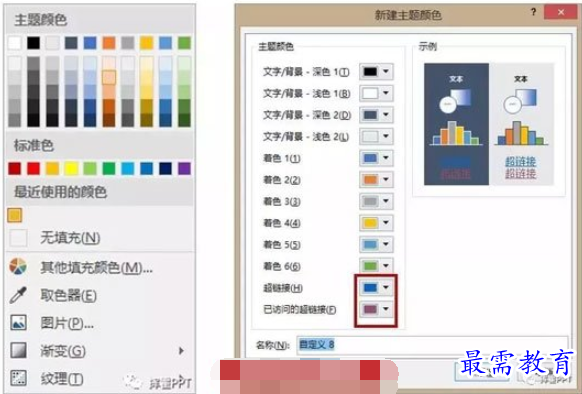Select white swatch in theme colors top row

pos(14,43)
